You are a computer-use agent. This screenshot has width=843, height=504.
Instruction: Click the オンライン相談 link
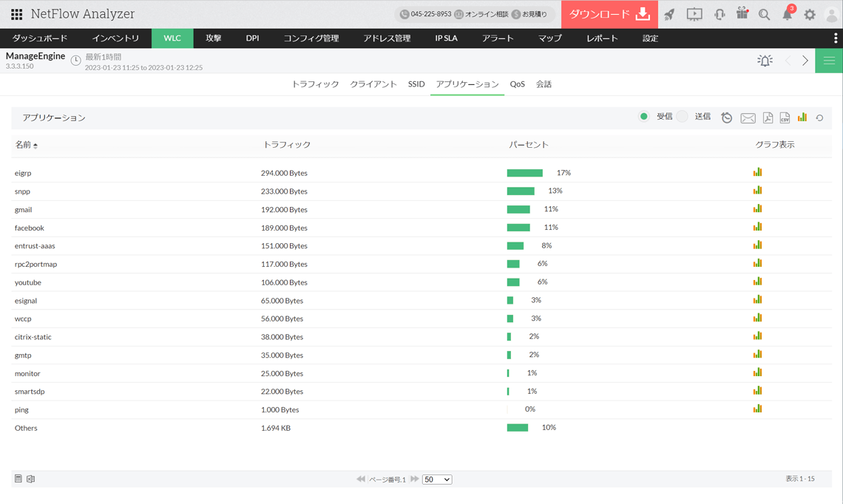(x=481, y=14)
